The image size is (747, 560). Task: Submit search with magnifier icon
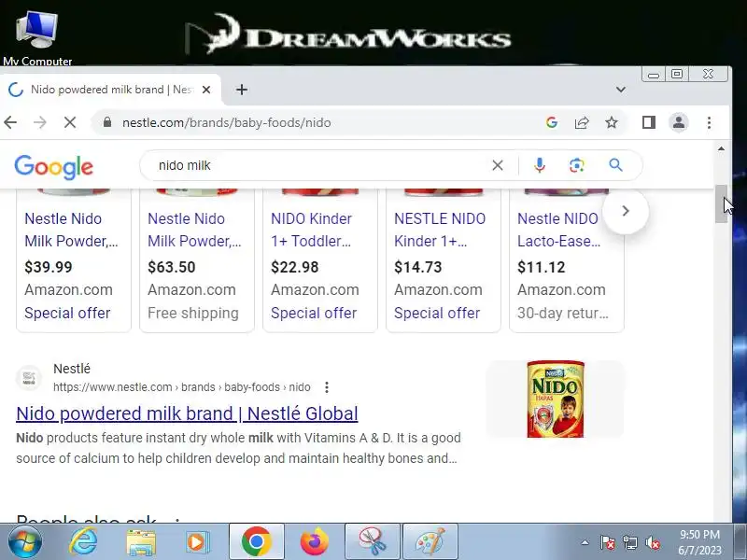pos(615,165)
